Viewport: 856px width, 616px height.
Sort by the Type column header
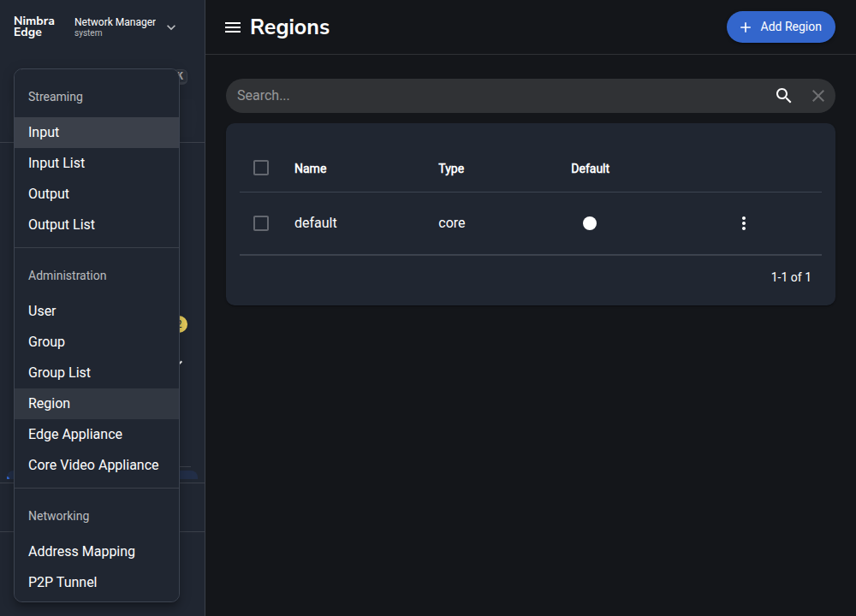[x=451, y=169]
